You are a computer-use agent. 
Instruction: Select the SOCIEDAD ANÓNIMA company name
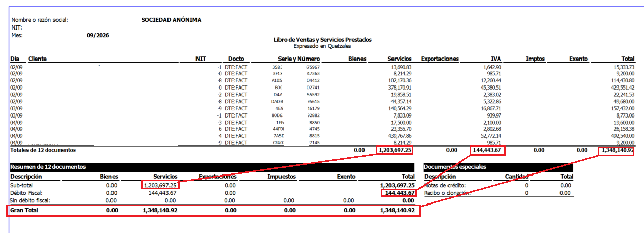(x=171, y=20)
